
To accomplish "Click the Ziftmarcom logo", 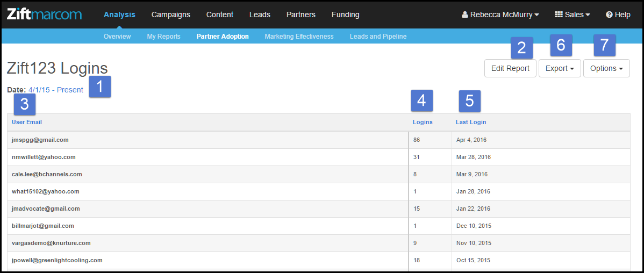I will click(x=45, y=15).
